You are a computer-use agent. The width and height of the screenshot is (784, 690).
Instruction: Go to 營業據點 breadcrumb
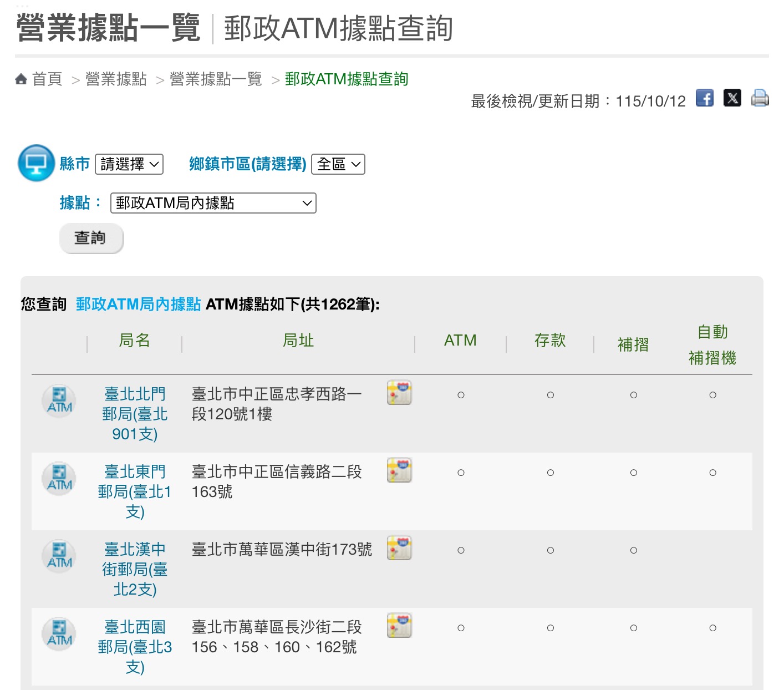[116, 79]
